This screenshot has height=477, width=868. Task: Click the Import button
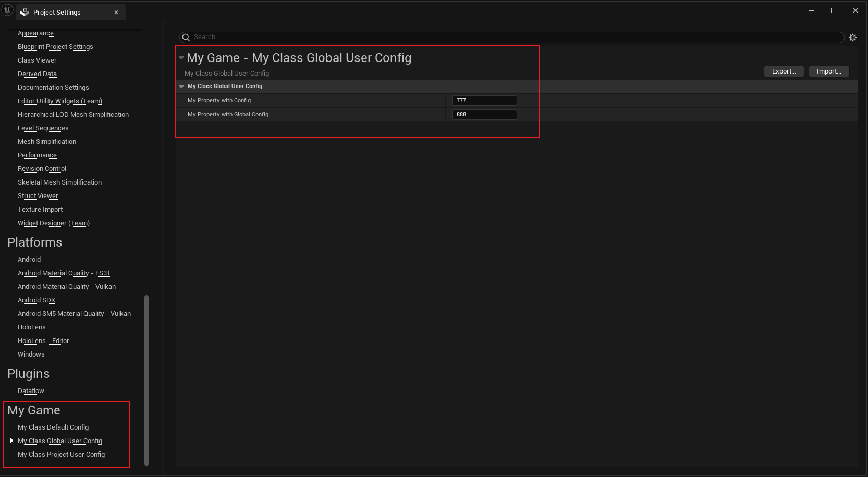(x=828, y=71)
